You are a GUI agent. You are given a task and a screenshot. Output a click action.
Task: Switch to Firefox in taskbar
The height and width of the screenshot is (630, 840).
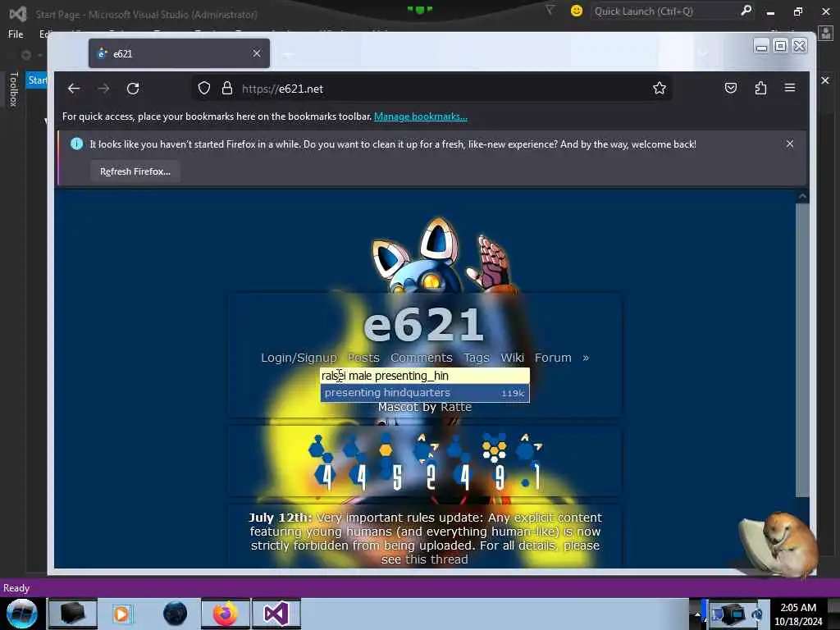click(x=226, y=614)
